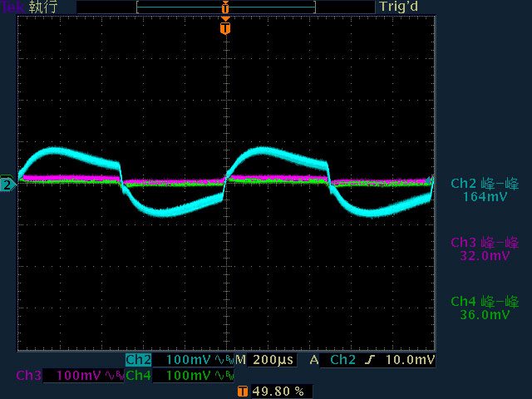Viewport: 532px width, 399px height.
Task: Click the waveform record view bar at top
Action: pos(224,7)
